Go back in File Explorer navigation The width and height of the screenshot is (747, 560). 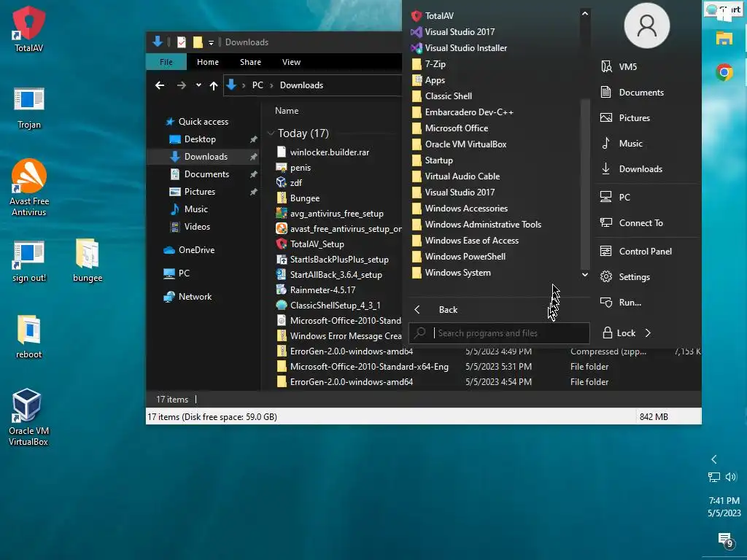160,85
